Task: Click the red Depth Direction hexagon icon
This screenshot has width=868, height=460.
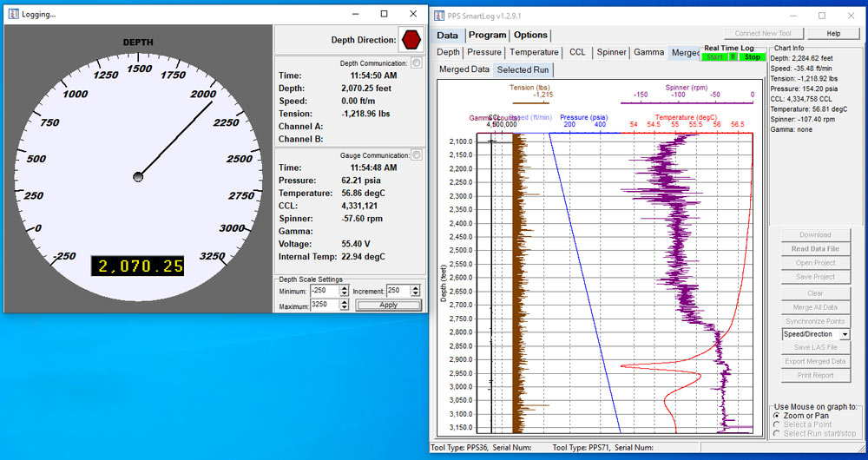Action: click(411, 39)
